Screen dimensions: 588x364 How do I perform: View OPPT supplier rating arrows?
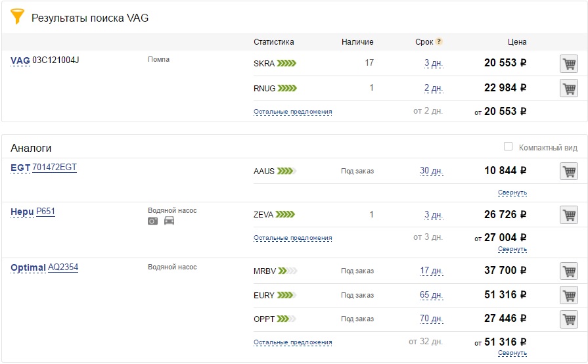[286, 319]
